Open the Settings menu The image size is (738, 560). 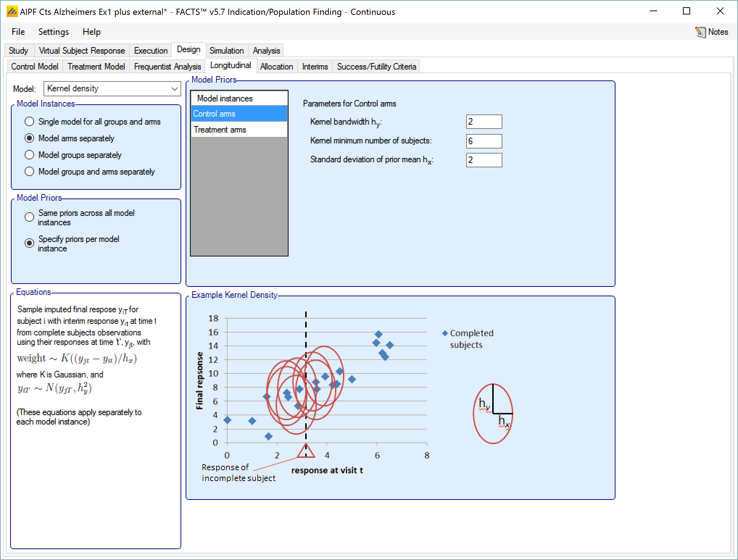[x=53, y=32]
